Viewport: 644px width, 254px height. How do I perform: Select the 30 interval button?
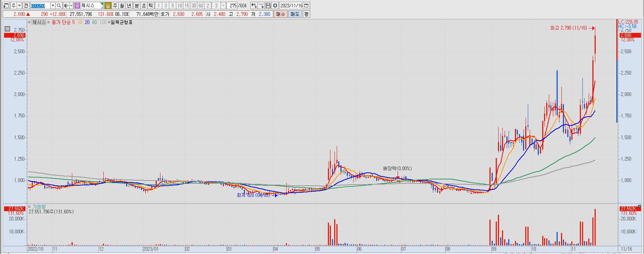pos(194,6)
